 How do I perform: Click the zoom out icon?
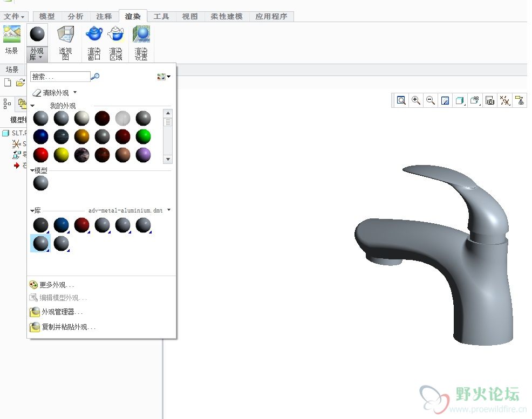pos(430,100)
